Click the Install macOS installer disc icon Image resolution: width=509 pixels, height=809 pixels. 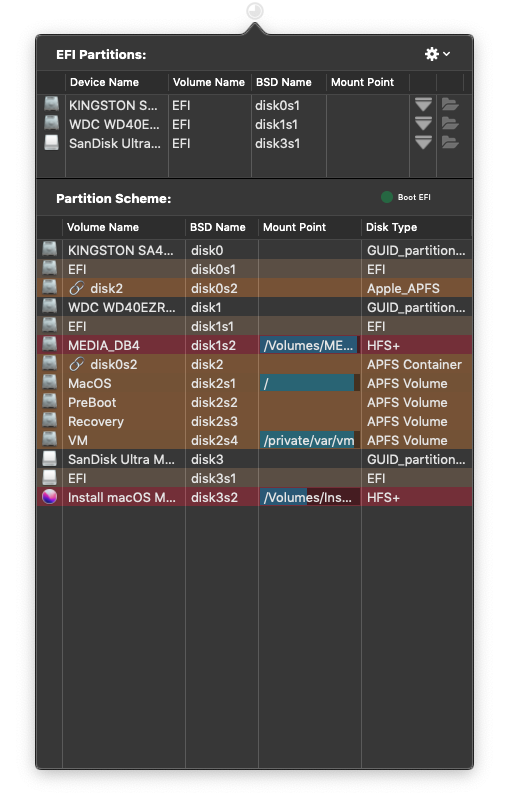(x=50, y=497)
